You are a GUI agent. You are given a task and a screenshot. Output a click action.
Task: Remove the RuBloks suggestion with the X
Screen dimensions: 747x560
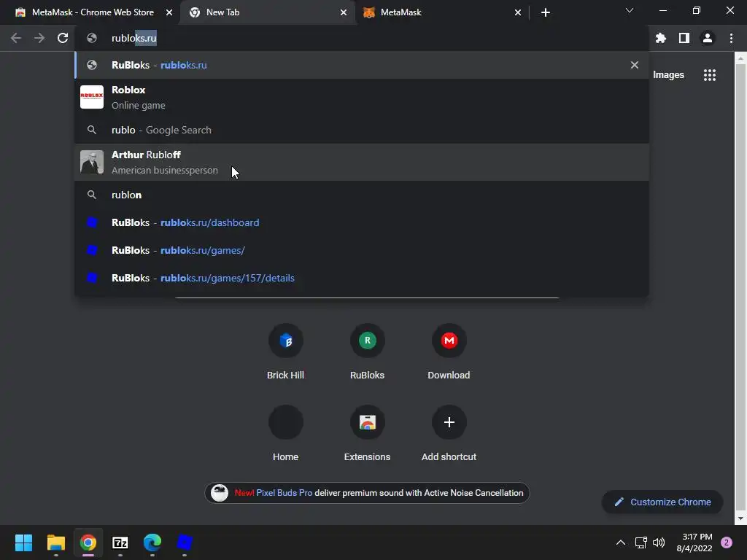click(x=634, y=65)
